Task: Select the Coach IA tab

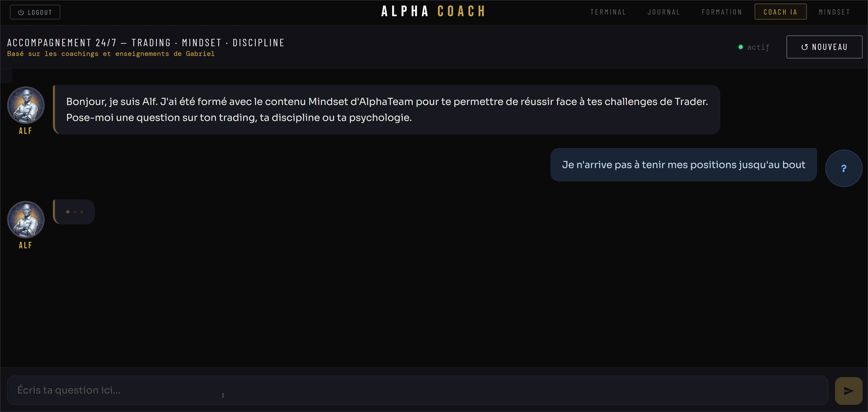Action: pos(780,12)
